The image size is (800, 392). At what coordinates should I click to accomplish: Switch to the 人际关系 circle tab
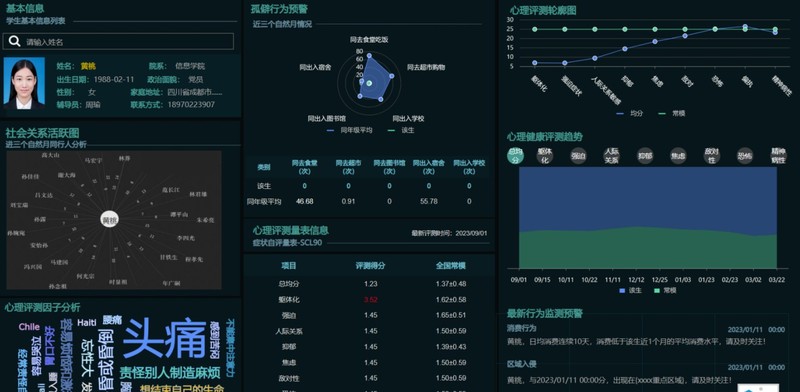click(x=612, y=156)
